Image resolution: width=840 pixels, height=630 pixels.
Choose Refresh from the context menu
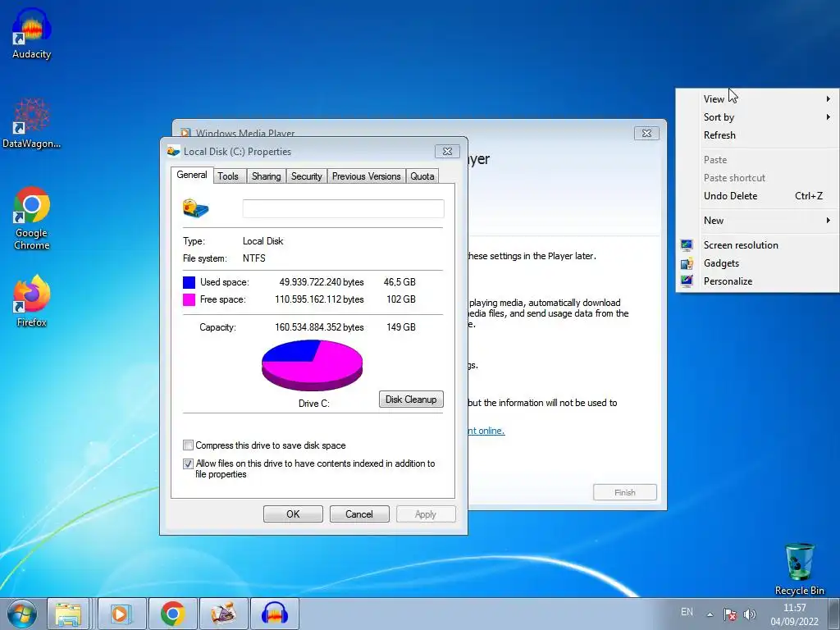click(x=757, y=135)
